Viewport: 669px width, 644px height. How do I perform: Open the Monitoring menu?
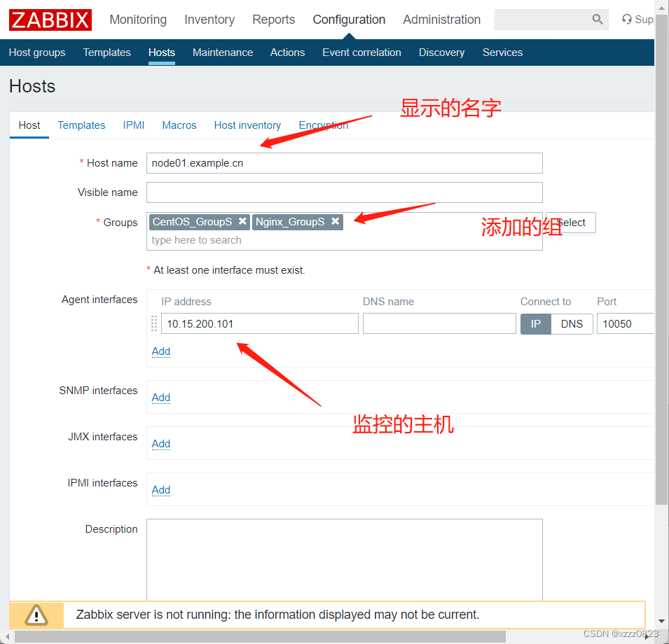coord(138,20)
